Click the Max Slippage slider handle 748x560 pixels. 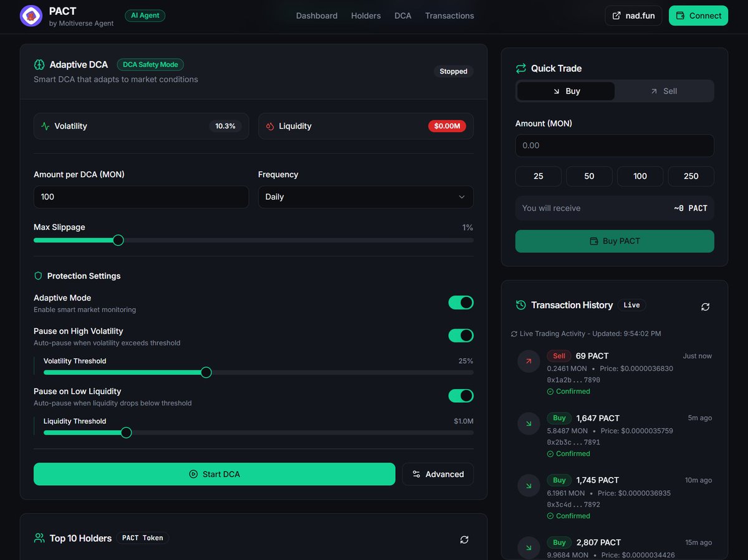pos(118,240)
